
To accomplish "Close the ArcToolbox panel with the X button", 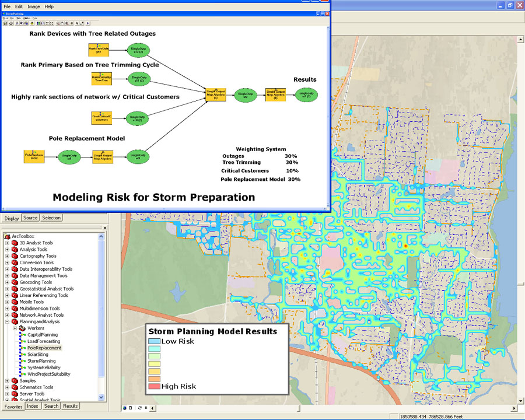I will pos(104,228).
